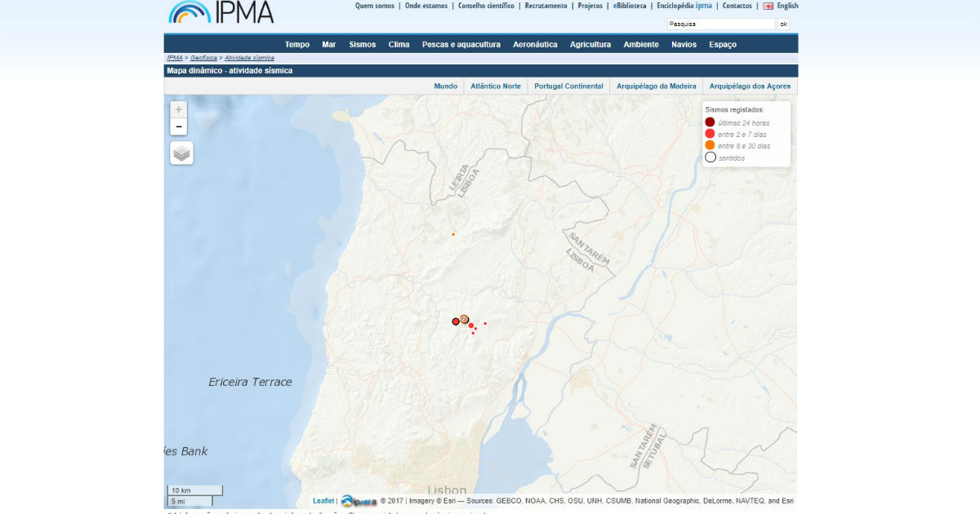The image size is (980, 514).
Task: Click the dark red felt earthquake marker
Action: point(456,321)
